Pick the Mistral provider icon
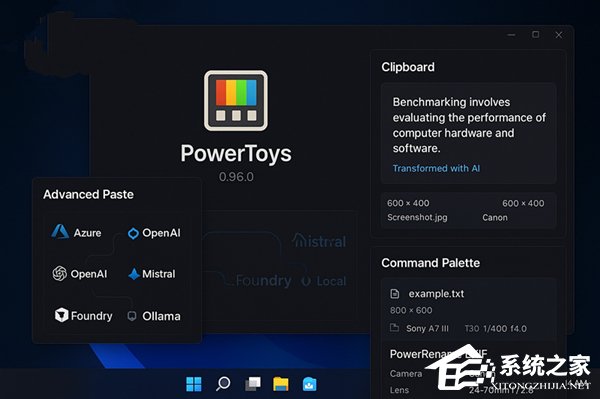 134,274
